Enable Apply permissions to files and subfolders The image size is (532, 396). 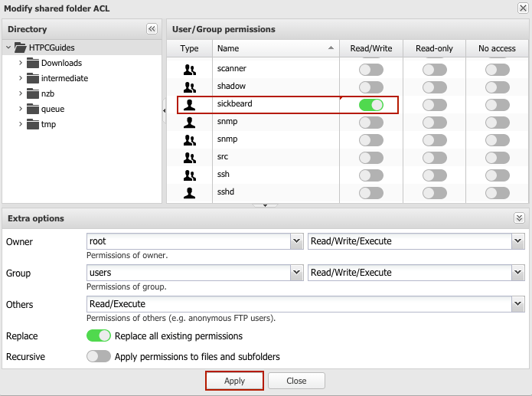(x=99, y=356)
